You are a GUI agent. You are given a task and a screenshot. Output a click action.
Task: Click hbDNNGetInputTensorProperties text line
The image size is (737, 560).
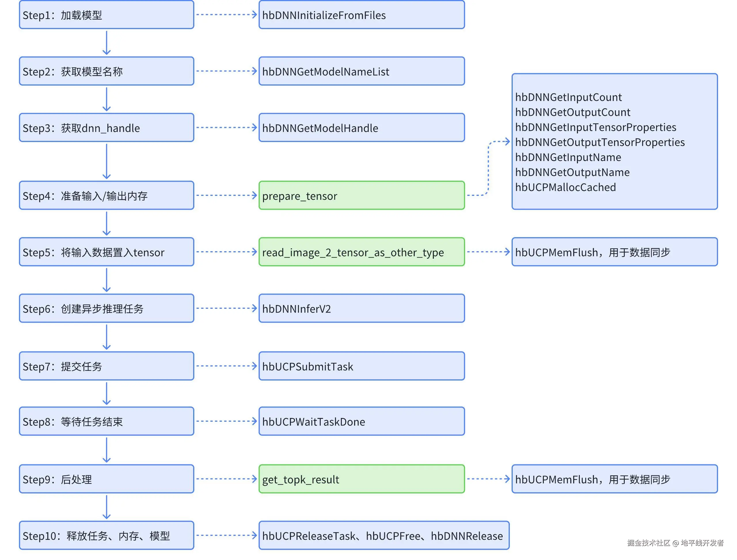(595, 127)
